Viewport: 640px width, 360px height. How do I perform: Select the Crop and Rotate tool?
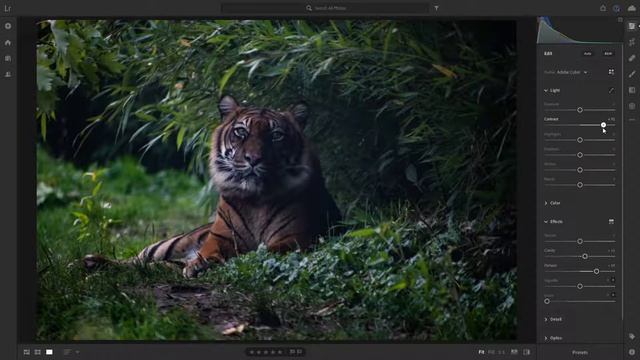632,42
